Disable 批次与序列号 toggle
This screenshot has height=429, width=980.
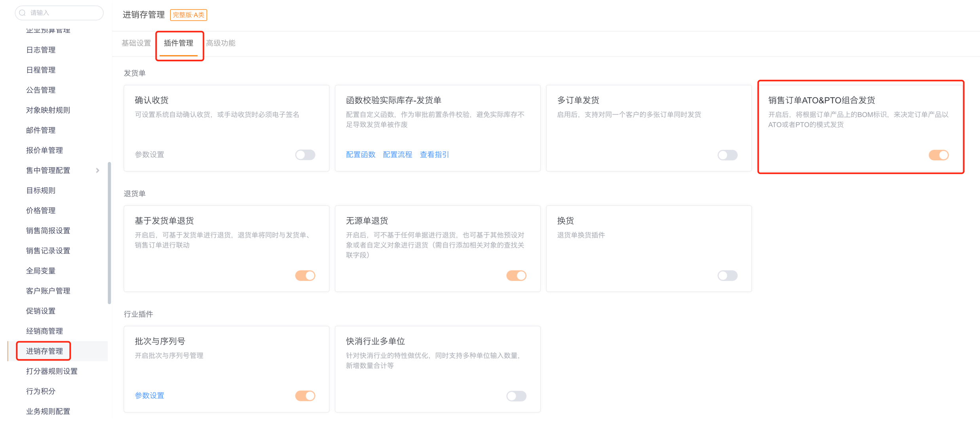(305, 396)
